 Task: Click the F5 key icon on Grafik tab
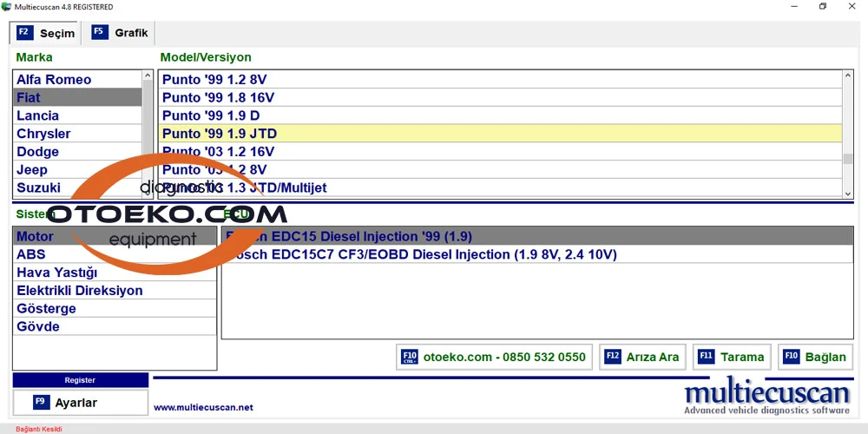[x=100, y=32]
